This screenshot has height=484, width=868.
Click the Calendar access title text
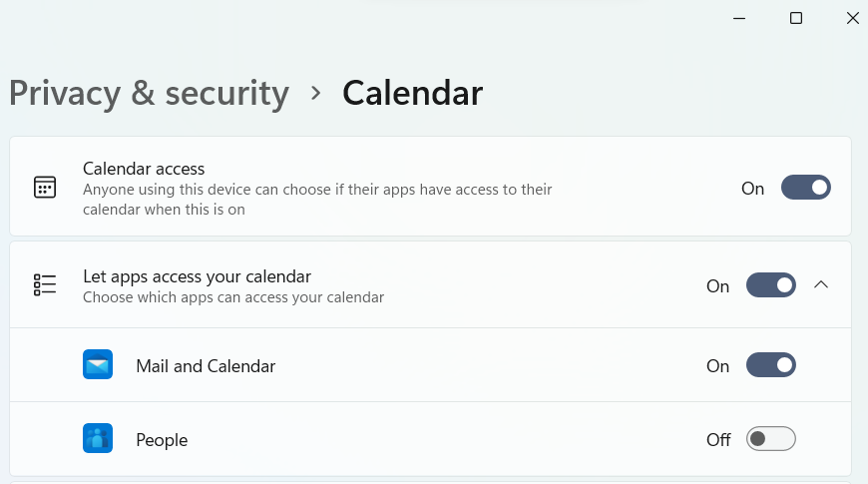pyautogui.click(x=144, y=170)
